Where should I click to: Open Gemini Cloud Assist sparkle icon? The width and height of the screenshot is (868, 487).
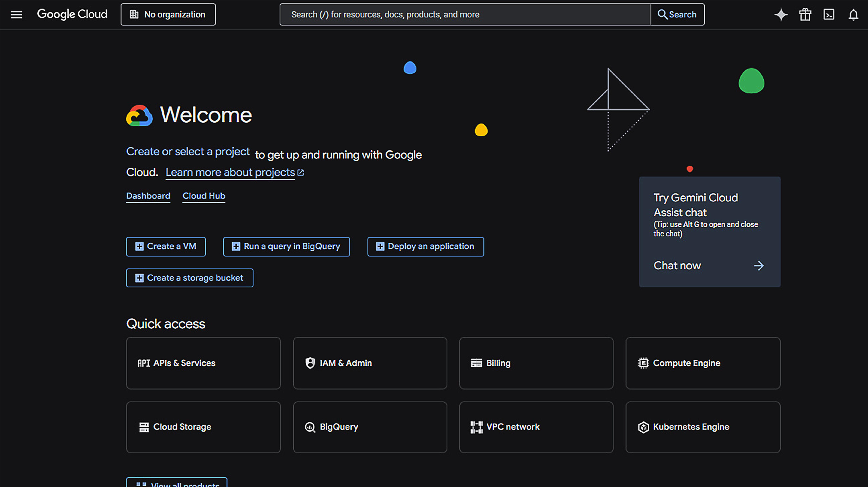[x=781, y=14]
